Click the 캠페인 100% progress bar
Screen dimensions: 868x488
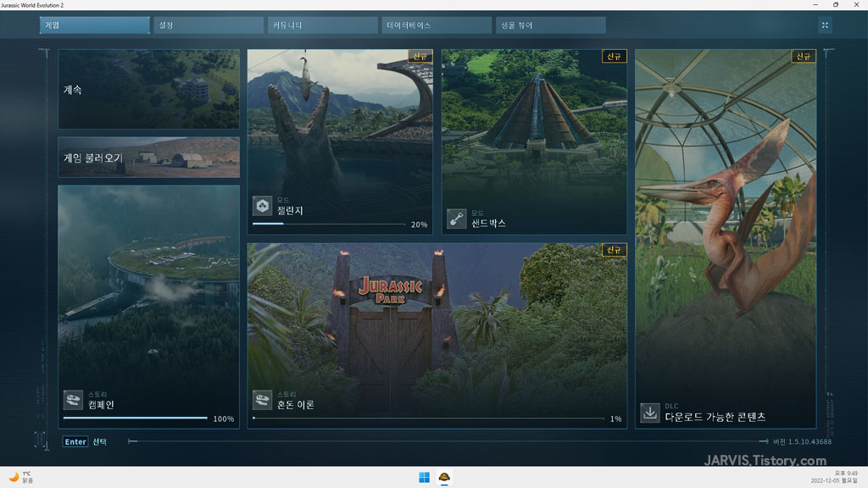(x=136, y=419)
